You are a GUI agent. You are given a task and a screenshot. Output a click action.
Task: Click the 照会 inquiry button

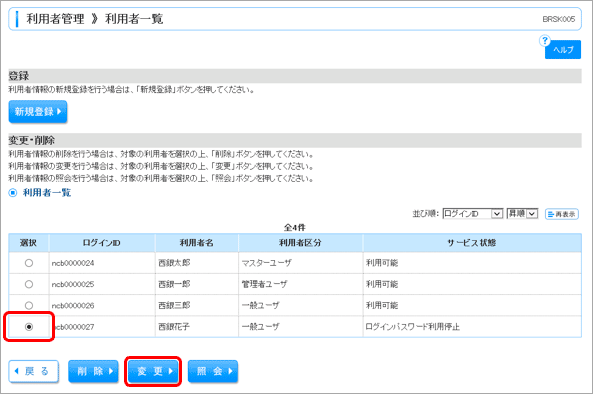coord(213,371)
